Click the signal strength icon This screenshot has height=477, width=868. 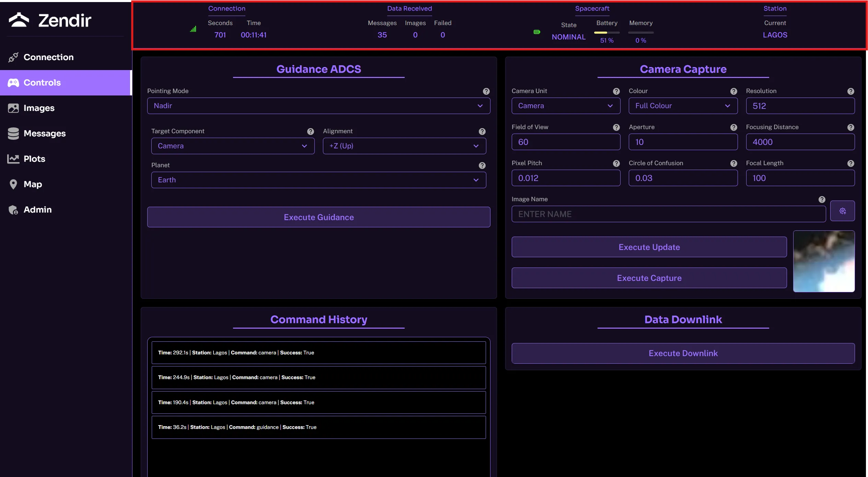[193, 29]
